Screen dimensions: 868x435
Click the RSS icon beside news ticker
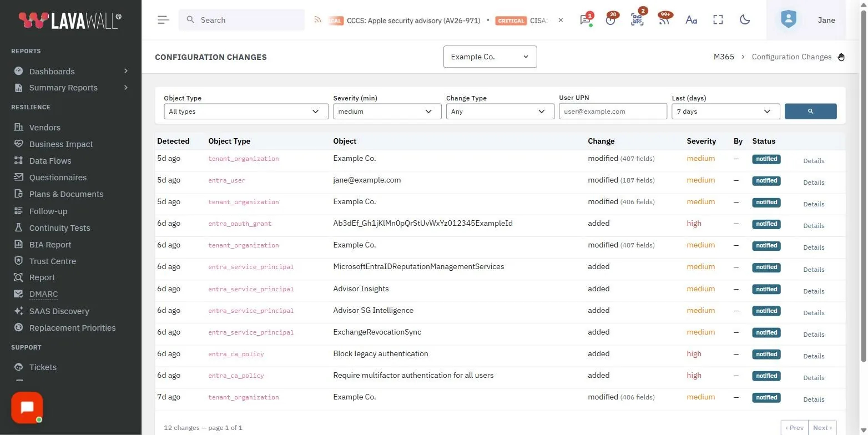click(317, 20)
